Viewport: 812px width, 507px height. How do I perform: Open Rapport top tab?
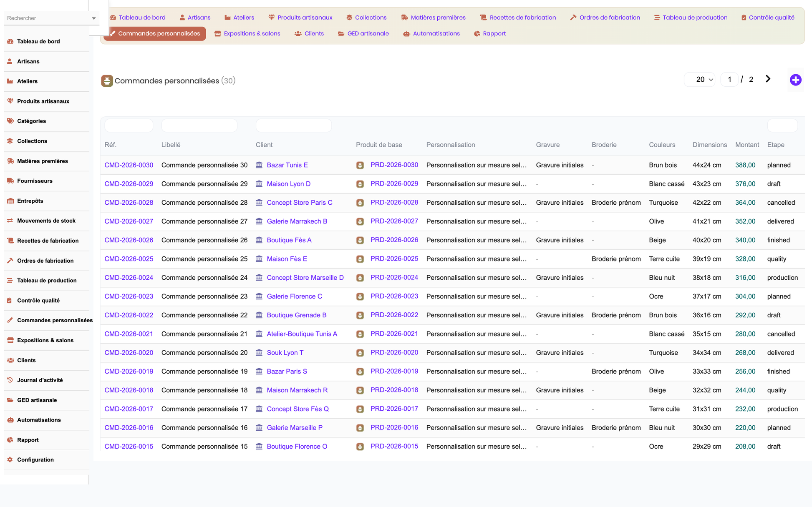[x=490, y=33]
